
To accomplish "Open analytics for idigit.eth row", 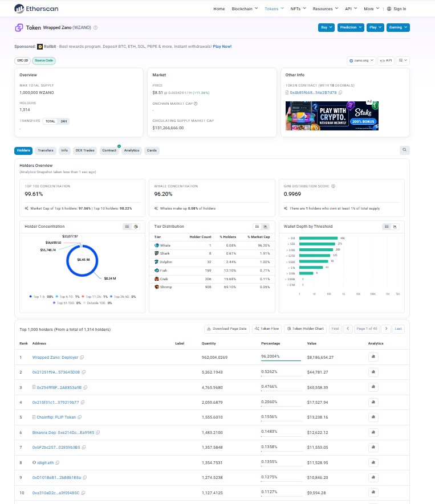I will (x=373, y=463).
